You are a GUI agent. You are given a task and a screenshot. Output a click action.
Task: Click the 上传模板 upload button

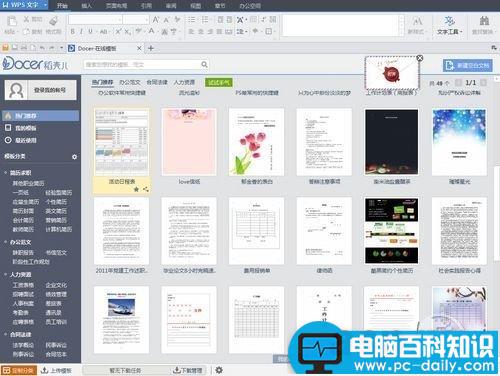[x=56, y=370]
